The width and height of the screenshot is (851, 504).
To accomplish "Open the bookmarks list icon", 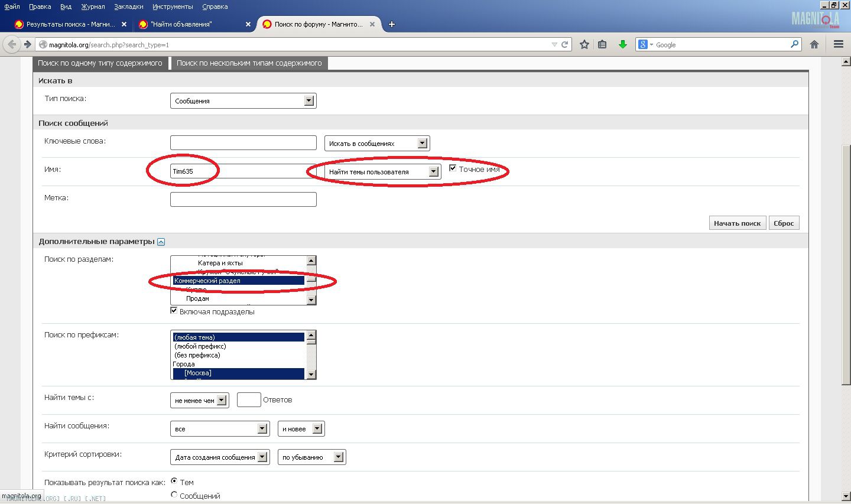I will pos(602,44).
